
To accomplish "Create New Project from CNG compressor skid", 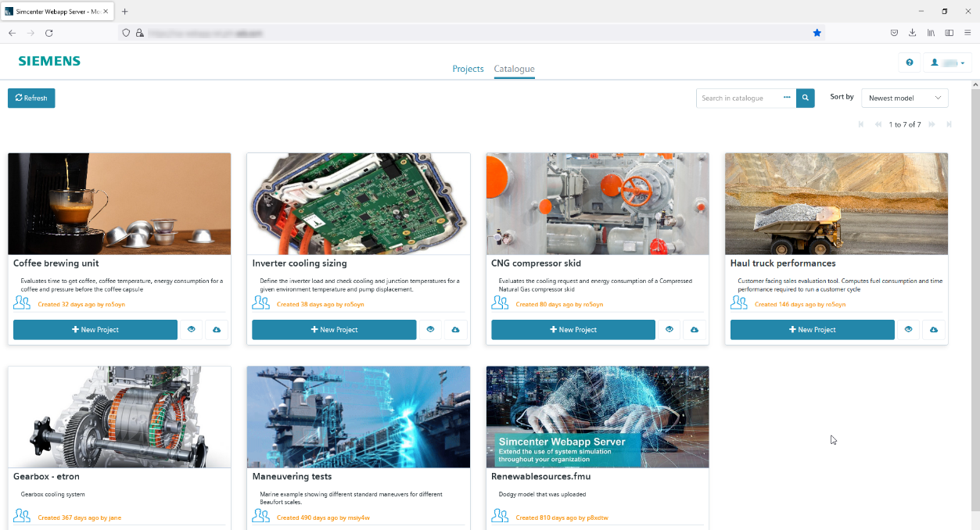I will [x=573, y=330].
